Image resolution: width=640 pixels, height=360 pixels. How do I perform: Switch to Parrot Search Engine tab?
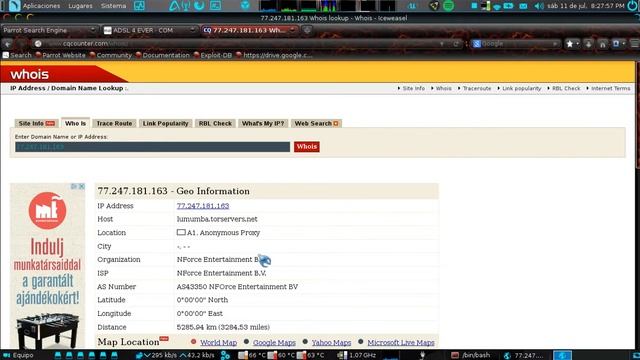pos(48,30)
